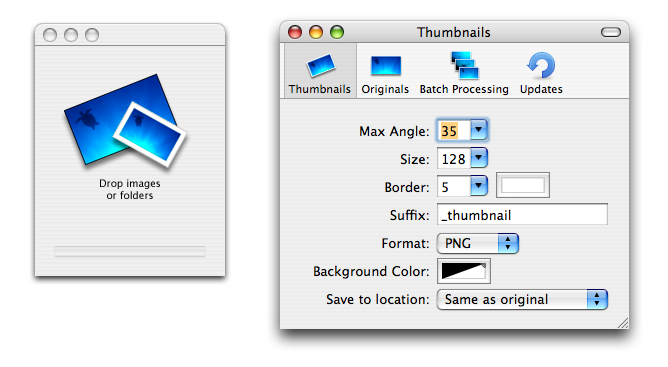
Task: Select the Thumbnails toolbar icon
Action: click(x=320, y=66)
